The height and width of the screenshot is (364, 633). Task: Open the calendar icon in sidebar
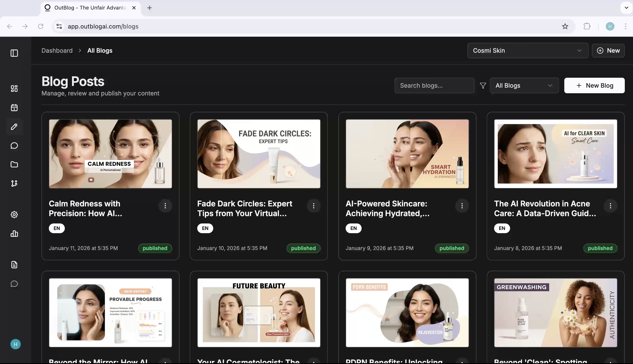click(x=14, y=108)
